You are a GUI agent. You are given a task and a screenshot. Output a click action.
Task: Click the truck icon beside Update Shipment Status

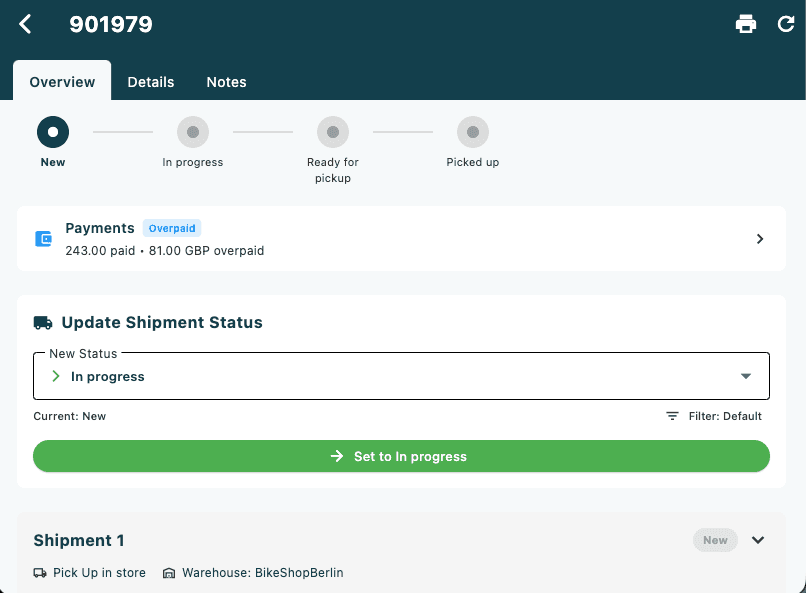pos(43,323)
